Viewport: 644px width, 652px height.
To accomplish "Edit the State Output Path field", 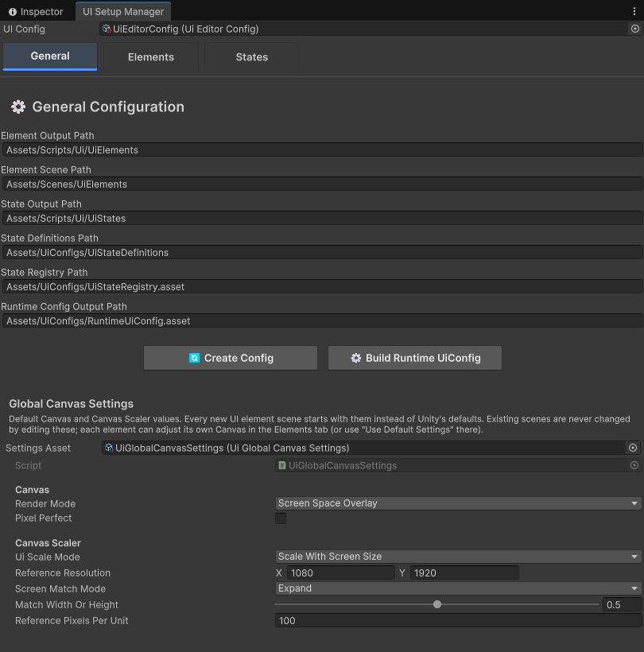I will point(322,219).
